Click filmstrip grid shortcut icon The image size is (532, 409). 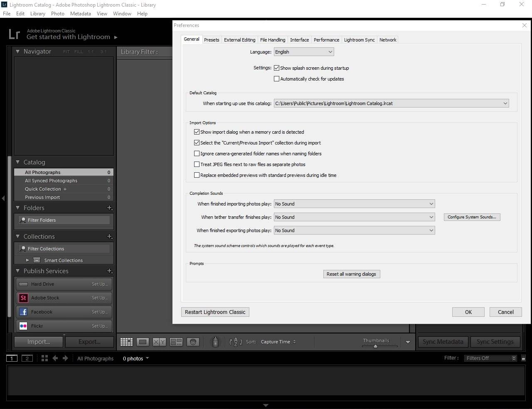pos(44,358)
